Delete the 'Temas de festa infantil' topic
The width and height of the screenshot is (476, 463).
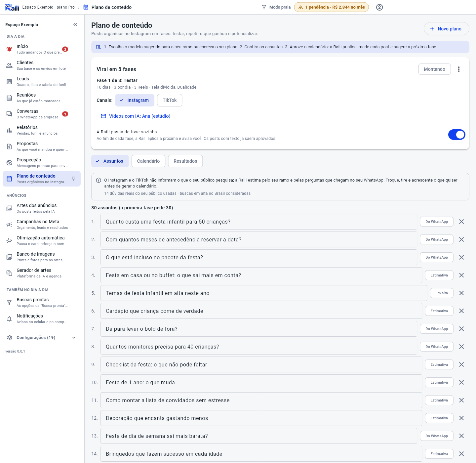tap(461, 293)
